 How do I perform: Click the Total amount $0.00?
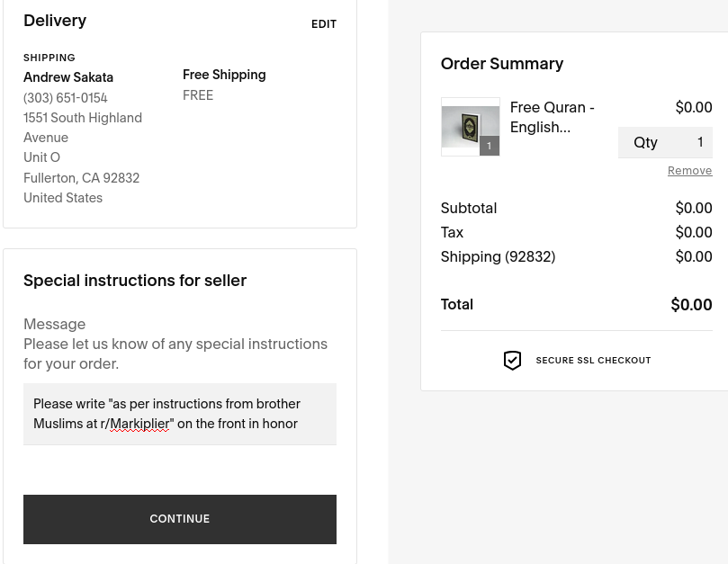point(691,305)
